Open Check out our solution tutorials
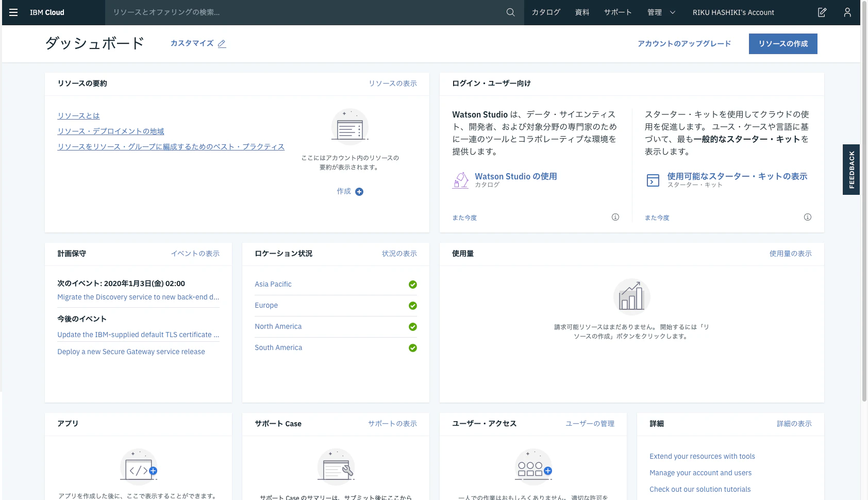Image resolution: width=868 pixels, height=500 pixels. [x=700, y=489]
